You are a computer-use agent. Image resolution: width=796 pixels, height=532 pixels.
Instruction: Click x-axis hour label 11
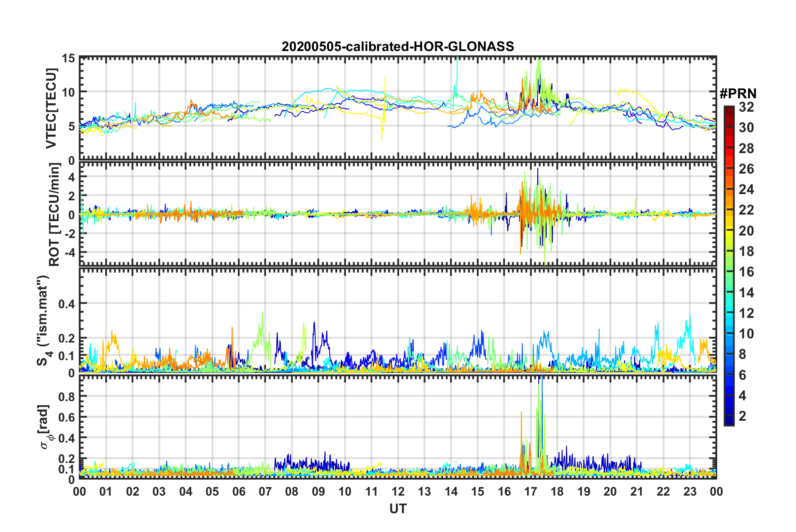[372, 491]
